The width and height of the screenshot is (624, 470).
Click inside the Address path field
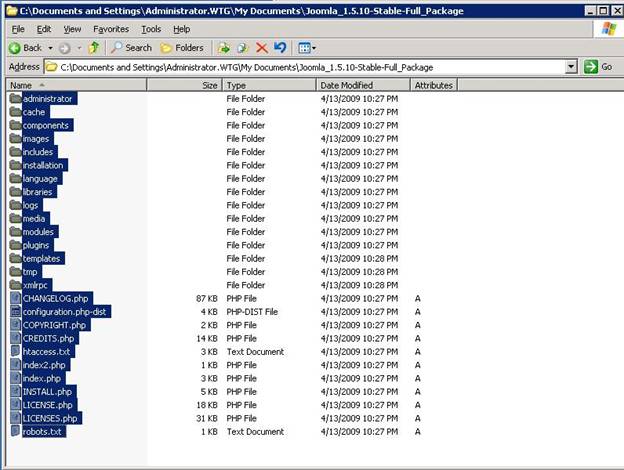click(304, 67)
